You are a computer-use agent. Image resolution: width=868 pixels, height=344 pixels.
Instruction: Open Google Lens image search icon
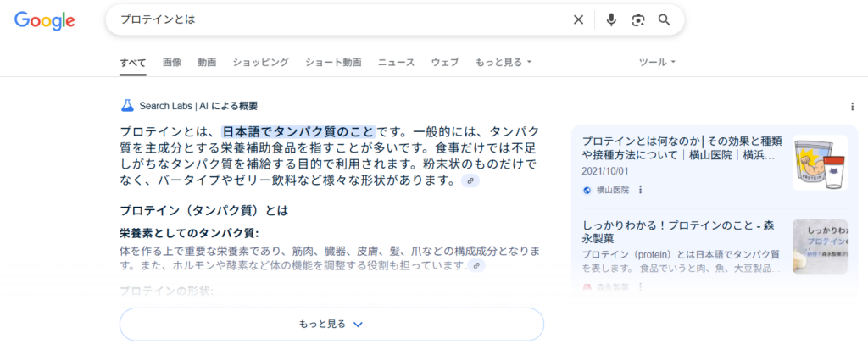point(638,19)
